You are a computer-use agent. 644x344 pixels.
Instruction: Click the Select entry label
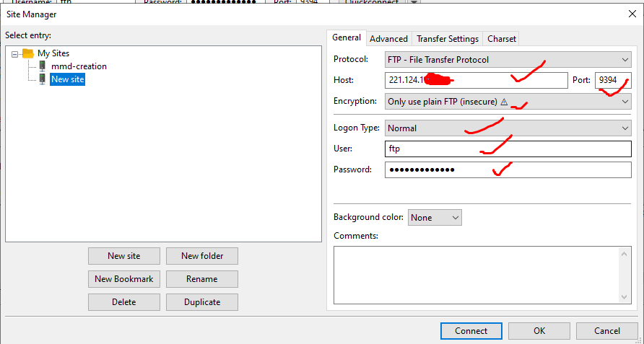(x=28, y=35)
